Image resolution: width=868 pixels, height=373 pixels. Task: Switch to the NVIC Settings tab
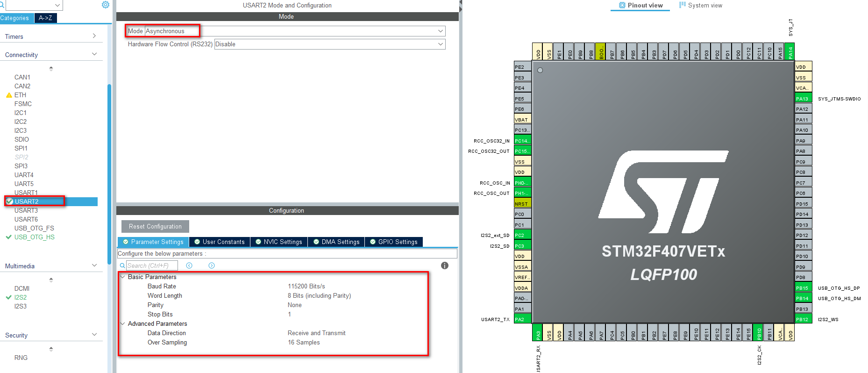(x=279, y=242)
